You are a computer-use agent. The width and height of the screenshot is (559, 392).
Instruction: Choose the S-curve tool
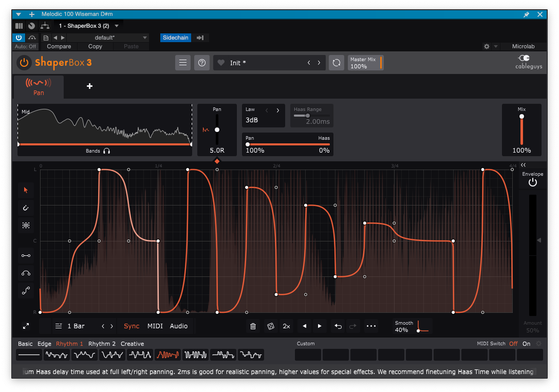[x=26, y=291]
